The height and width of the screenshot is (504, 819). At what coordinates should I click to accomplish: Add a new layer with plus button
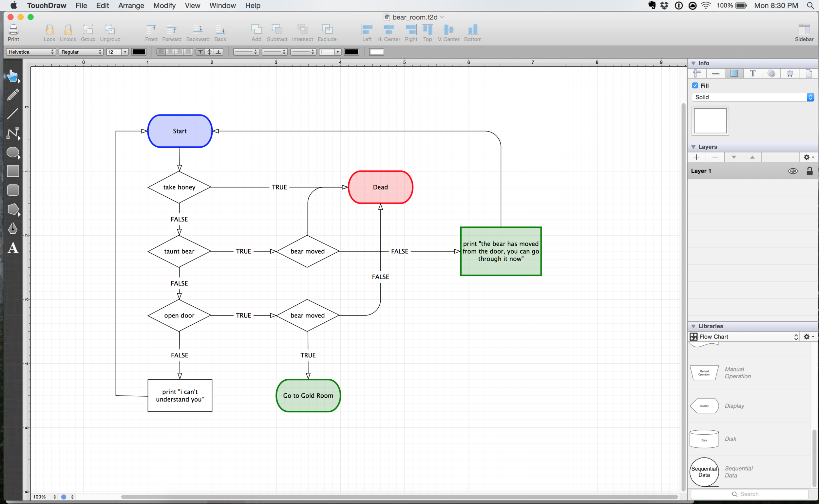click(x=696, y=157)
